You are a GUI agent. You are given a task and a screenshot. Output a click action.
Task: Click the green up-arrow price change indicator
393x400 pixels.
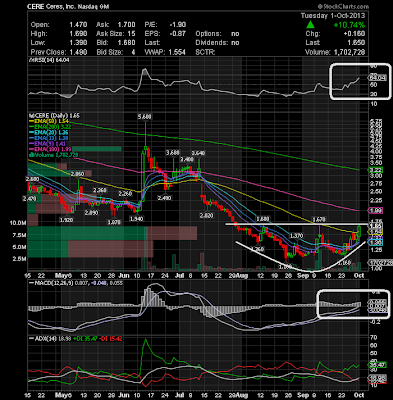[x=310, y=25]
